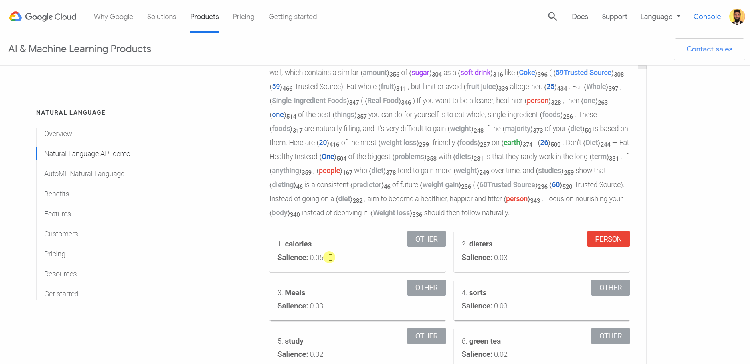Screen dimensions: 750x364
Task: Click the OTHER tag on the Meals card
Action: 426,288
